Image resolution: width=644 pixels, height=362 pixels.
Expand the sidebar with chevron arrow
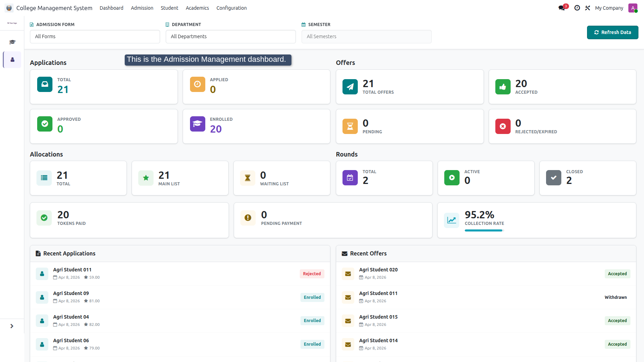12,326
